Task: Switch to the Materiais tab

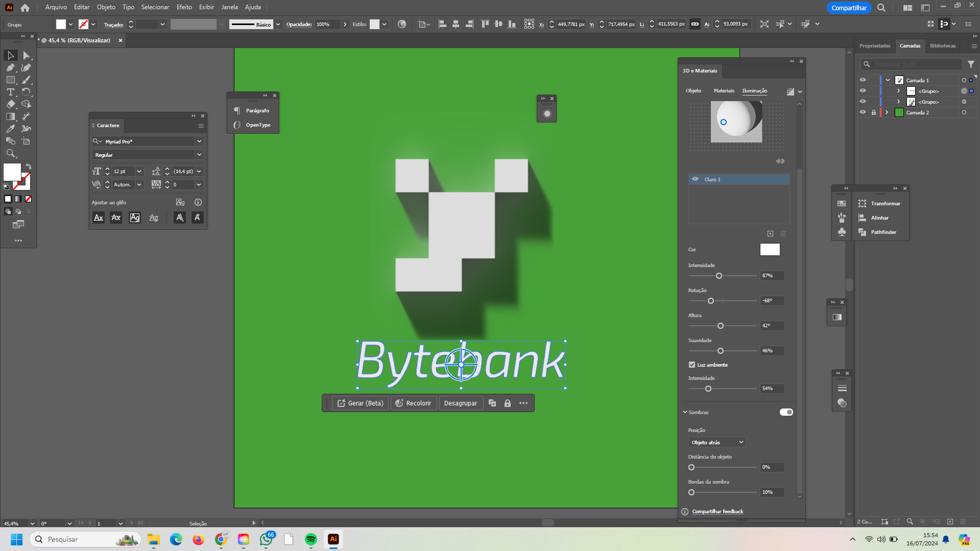Action: click(x=724, y=90)
